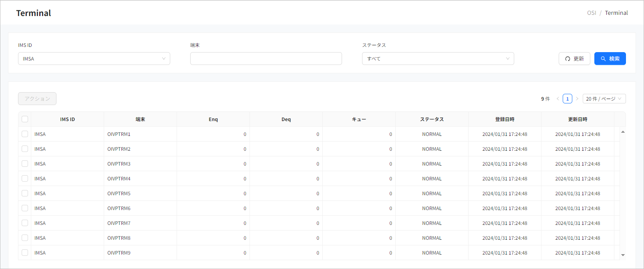Click the アクション button
The width and height of the screenshot is (644, 269).
pyautogui.click(x=37, y=99)
